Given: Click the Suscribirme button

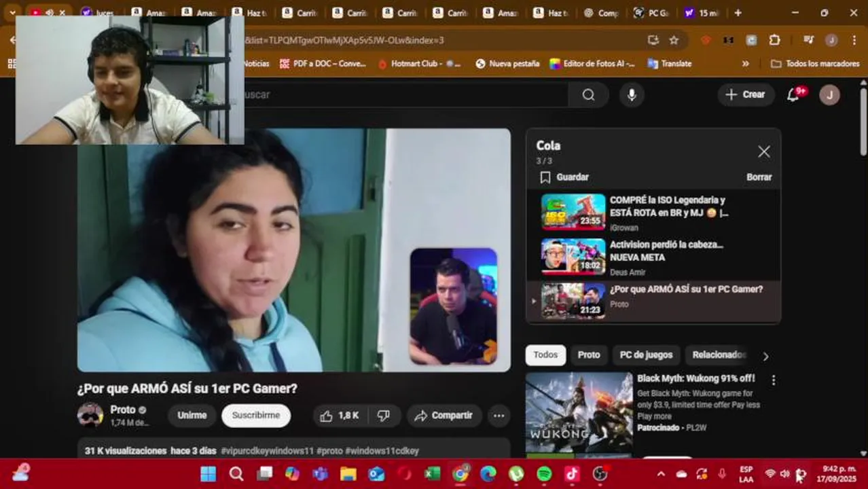Looking at the screenshot, I should 256,416.
